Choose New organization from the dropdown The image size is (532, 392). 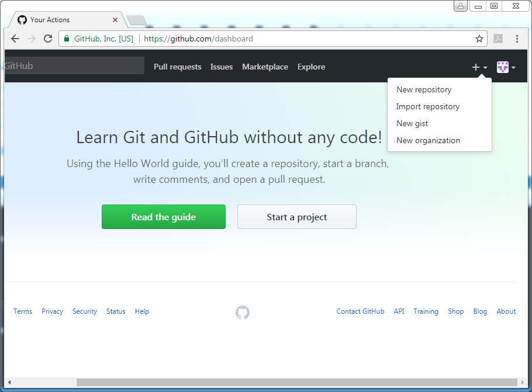click(428, 140)
